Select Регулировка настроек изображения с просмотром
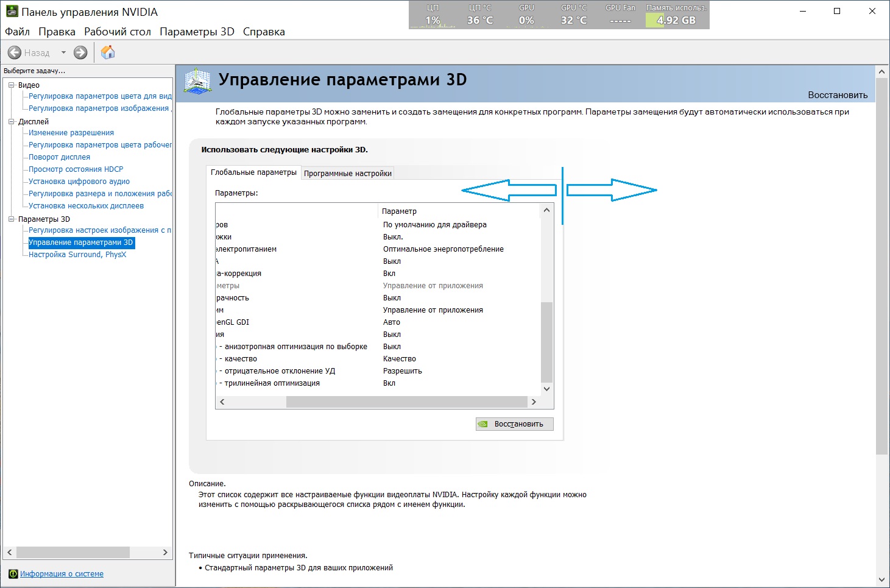The height and width of the screenshot is (588, 890). (101, 230)
